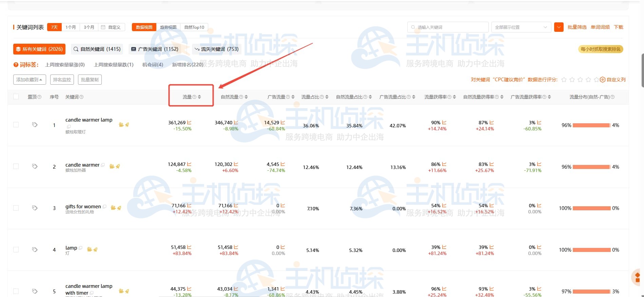Viewport: 644px width, 297px height.
Task: Open the 全部展示位置 dropdown
Action: 521,27
